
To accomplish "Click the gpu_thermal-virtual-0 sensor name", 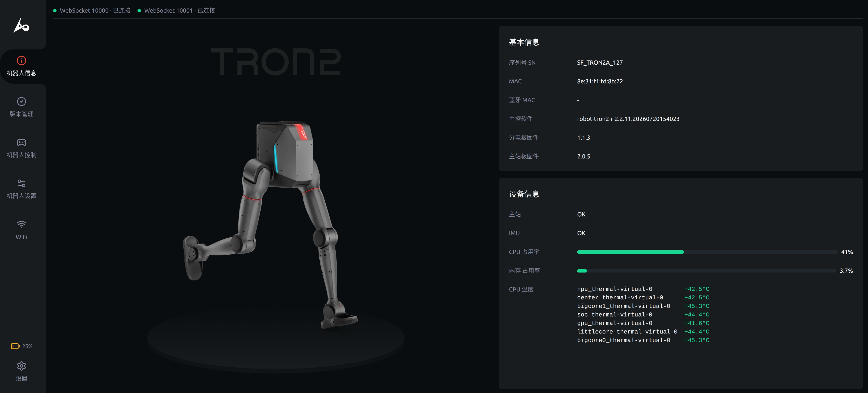I will 615,323.
